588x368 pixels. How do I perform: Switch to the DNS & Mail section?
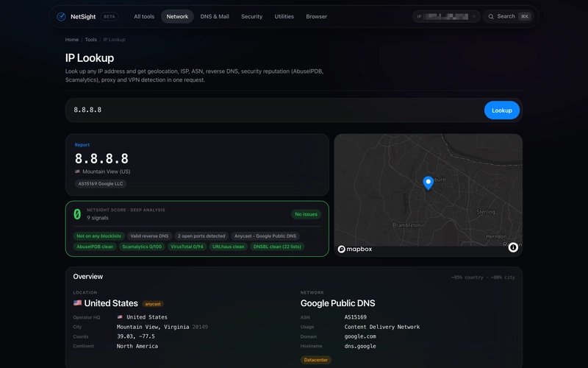point(215,16)
